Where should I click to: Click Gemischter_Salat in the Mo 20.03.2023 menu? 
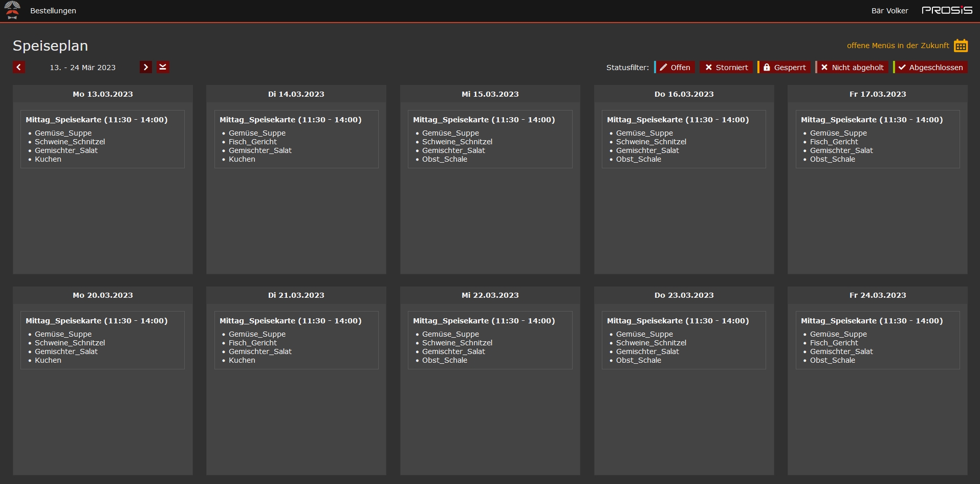[66, 351]
